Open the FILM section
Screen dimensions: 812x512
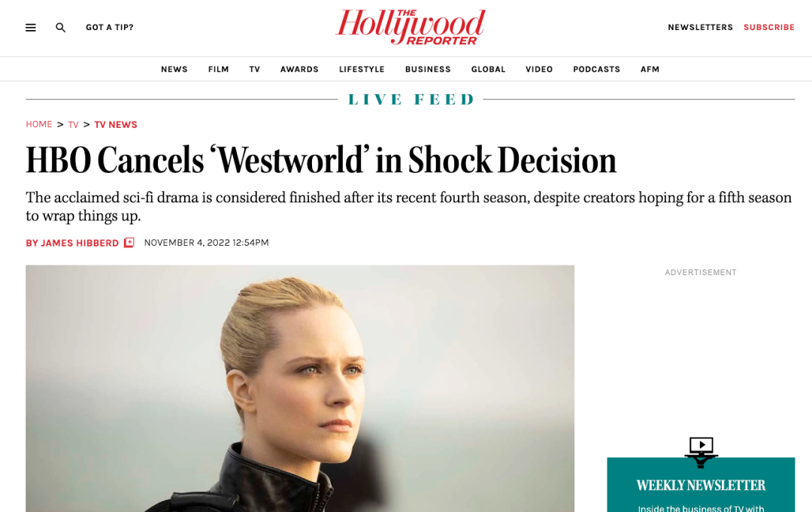click(219, 69)
